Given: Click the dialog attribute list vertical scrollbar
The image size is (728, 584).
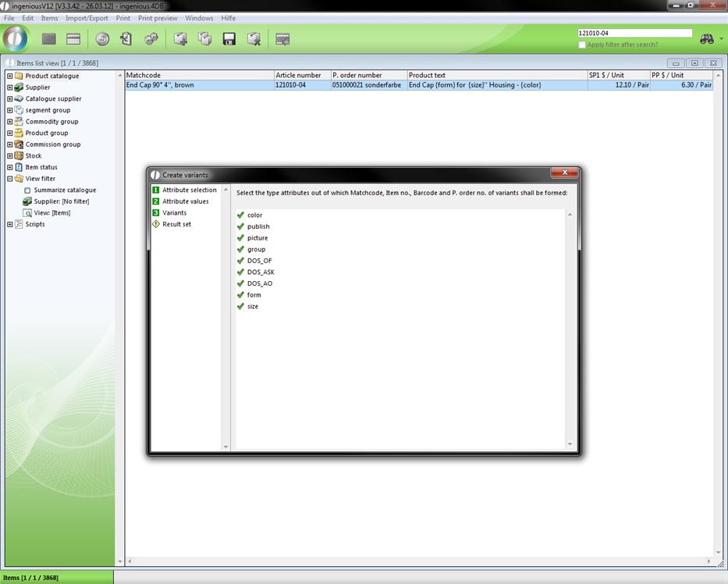Looking at the screenshot, I should pos(570,328).
